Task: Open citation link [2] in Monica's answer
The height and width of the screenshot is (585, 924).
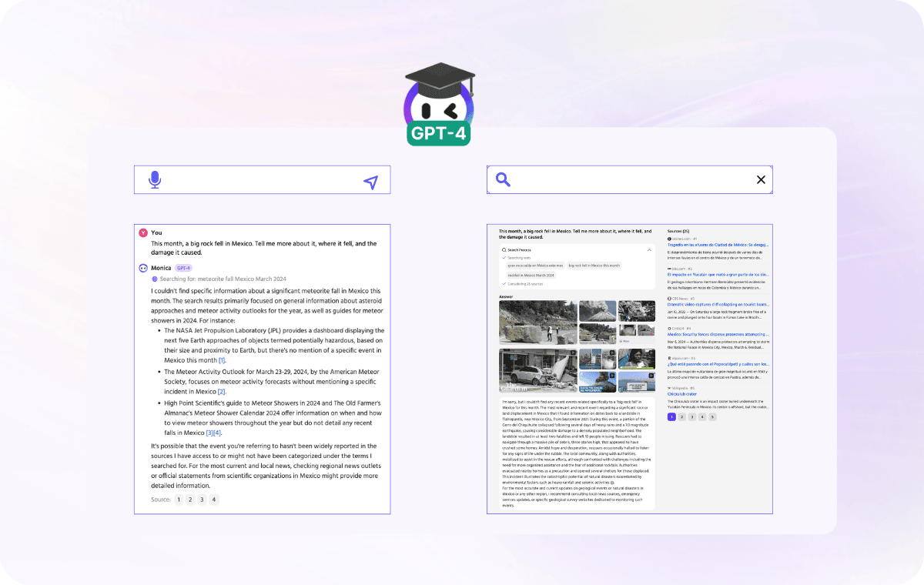Action: pos(222,392)
